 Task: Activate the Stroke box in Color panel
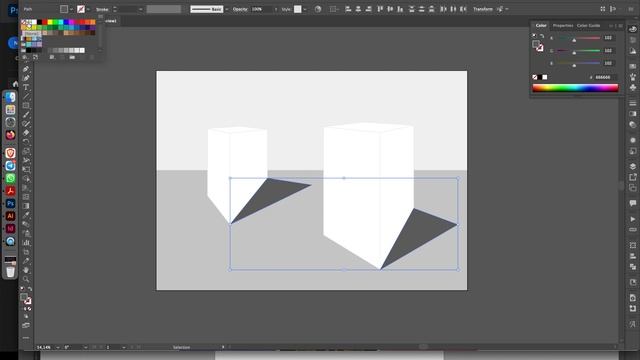click(540, 48)
